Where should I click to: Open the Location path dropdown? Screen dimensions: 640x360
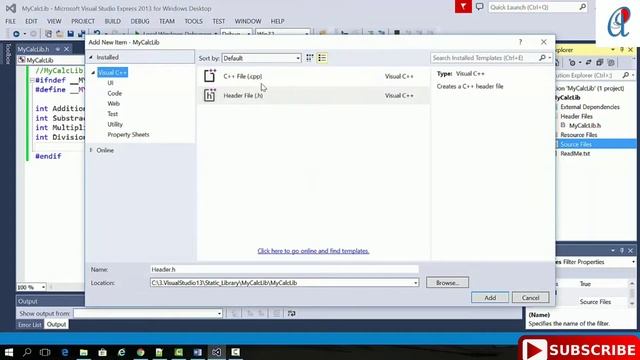click(x=416, y=283)
